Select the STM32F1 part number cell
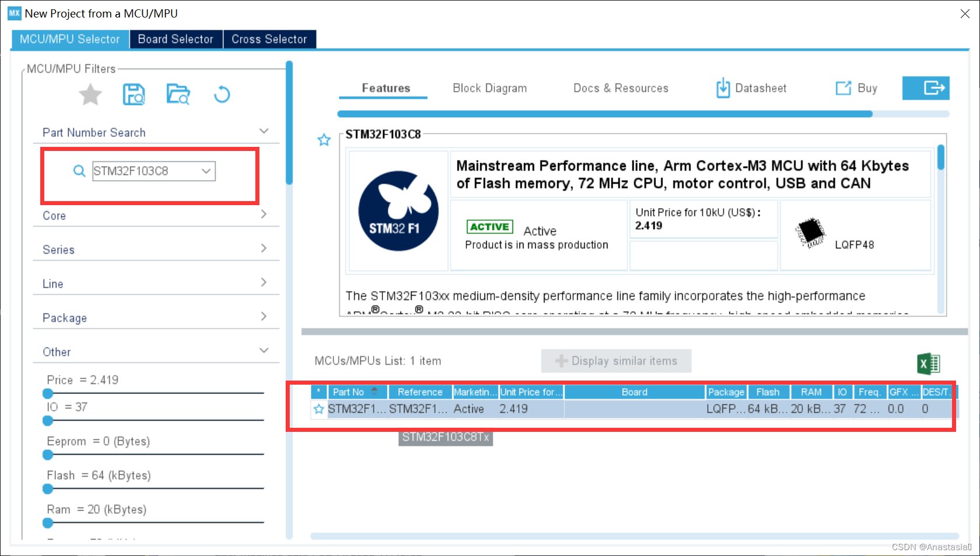 click(357, 409)
